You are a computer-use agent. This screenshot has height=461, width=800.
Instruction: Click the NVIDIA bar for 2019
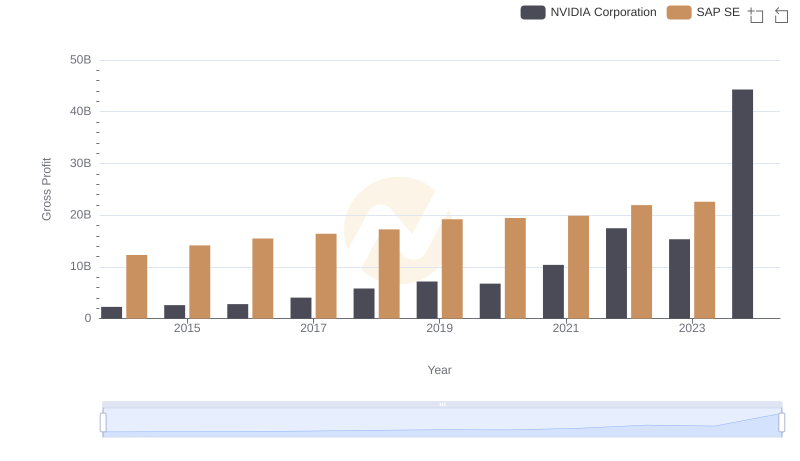(427, 300)
